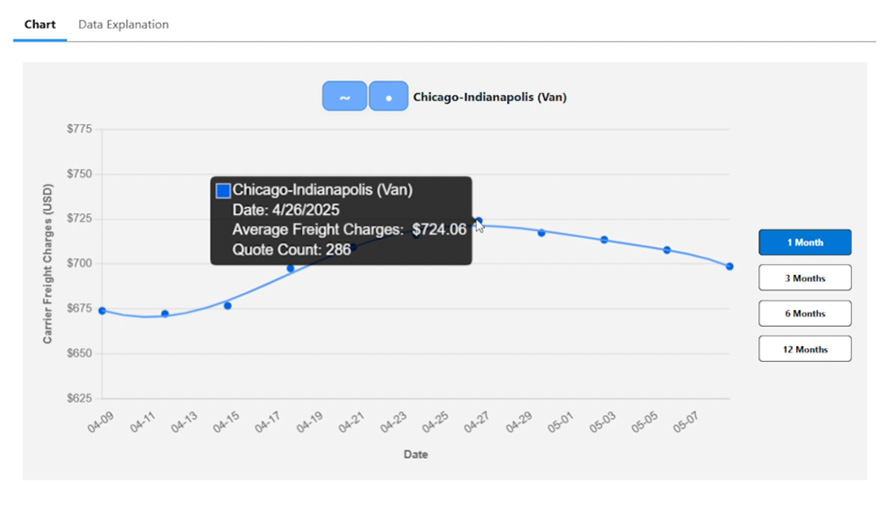Select the data point near 05-03
889x505 pixels.
coord(604,240)
